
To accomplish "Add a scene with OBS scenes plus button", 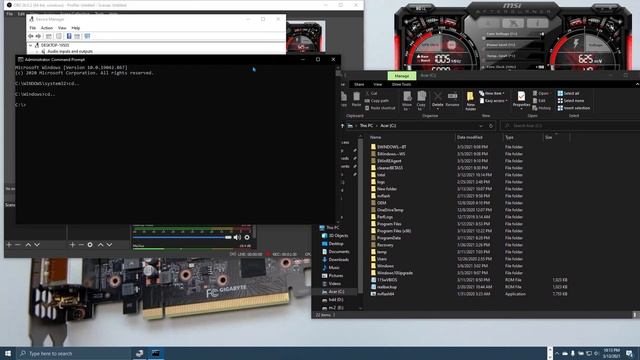I will [x=9, y=244].
